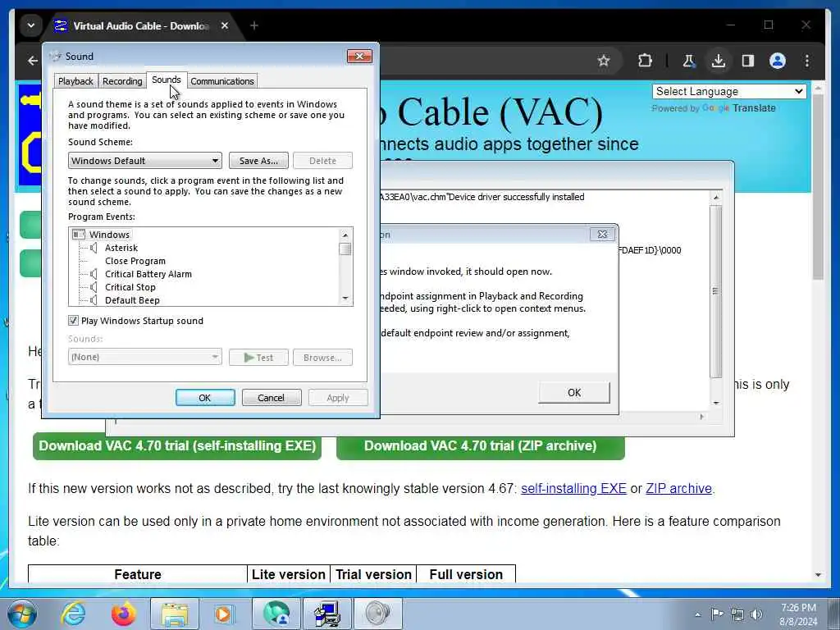Switch to the Playback tab

(x=75, y=81)
